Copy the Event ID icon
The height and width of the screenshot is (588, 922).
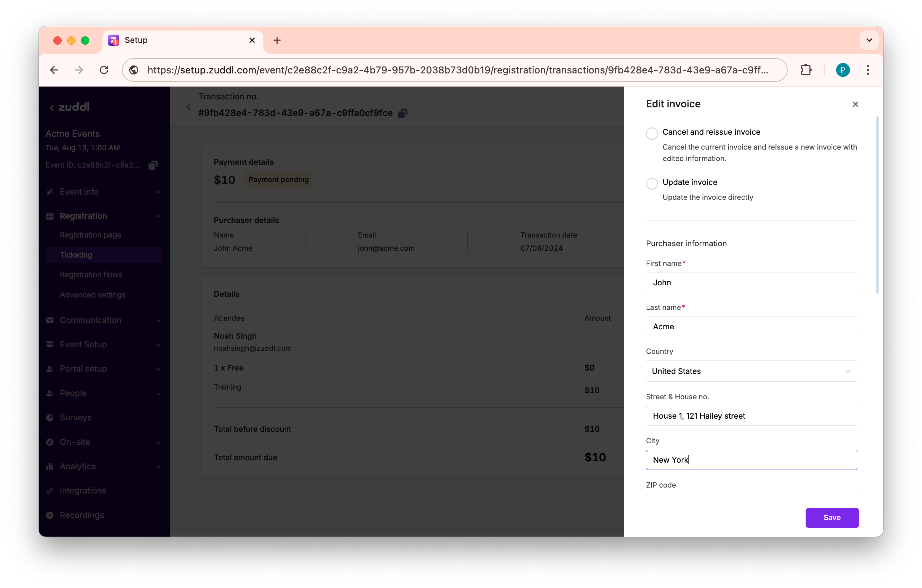153,165
